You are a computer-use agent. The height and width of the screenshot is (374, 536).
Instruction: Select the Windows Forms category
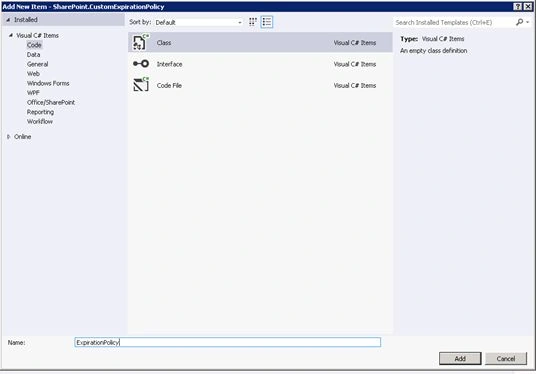[48, 83]
